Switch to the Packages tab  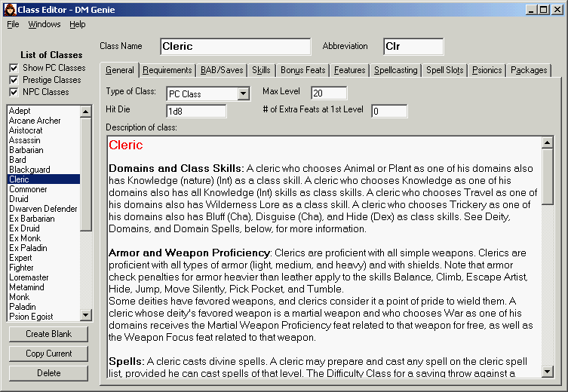click(x=529, y=70)
